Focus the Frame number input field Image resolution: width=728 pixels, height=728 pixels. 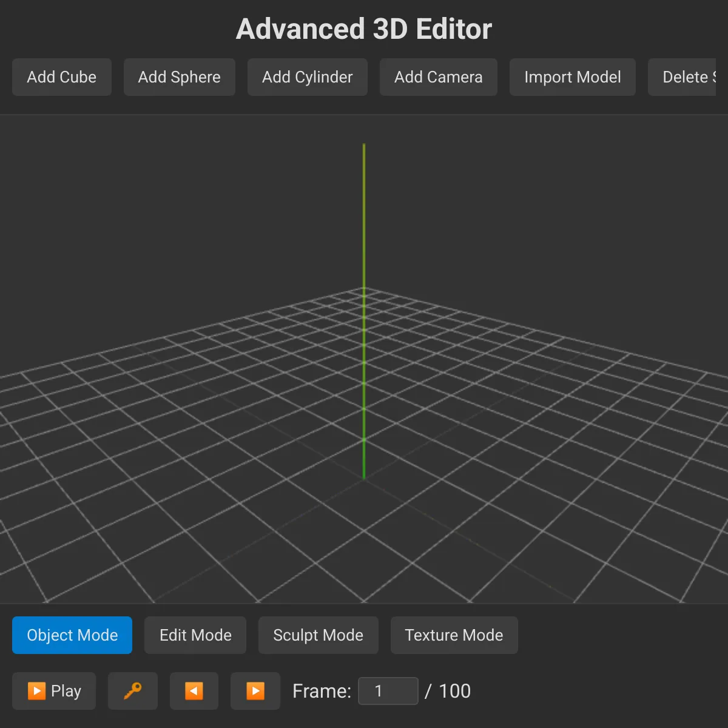[x=388, y=691]
